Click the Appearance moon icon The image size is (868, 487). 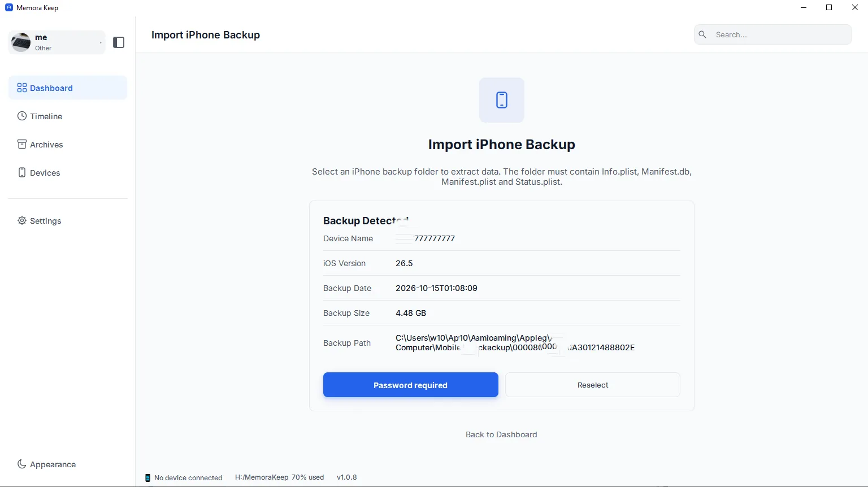tap(22, 464)
